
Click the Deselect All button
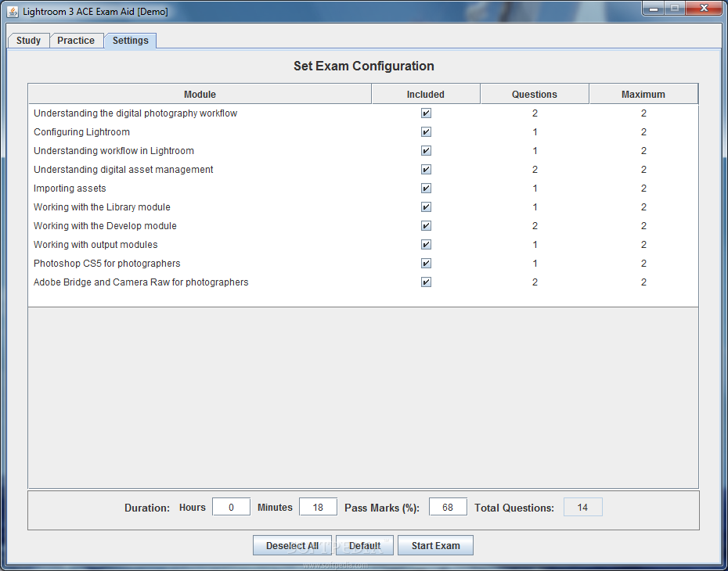click(292, 545)
